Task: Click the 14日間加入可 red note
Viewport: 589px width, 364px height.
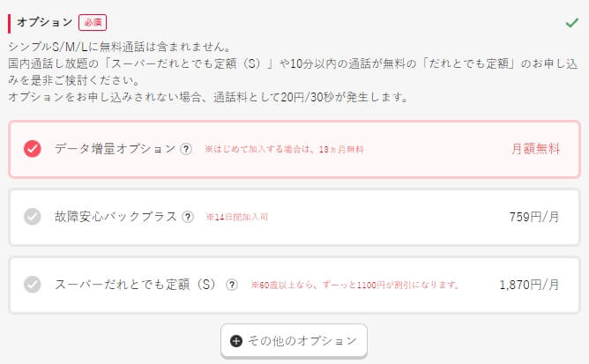Action: [x=237, y=217]
